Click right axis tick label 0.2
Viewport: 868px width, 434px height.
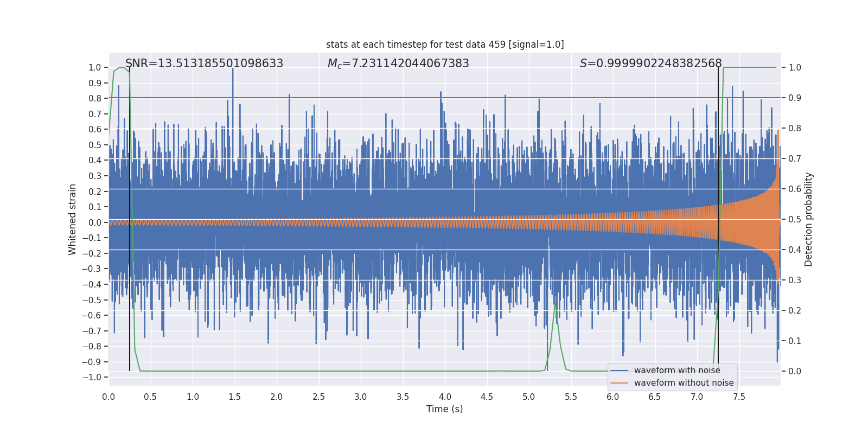click(795, 310)
